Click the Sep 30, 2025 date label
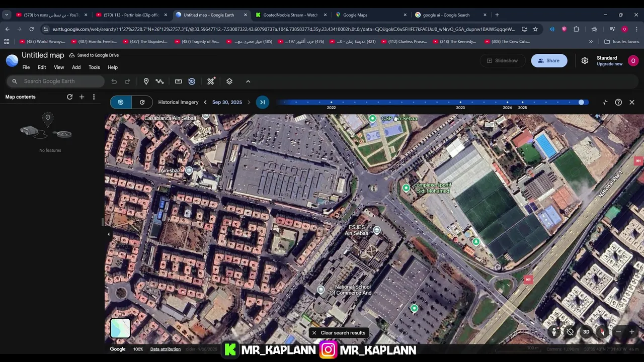Viewport: 644px width, 362px height. tap(227, 102)
